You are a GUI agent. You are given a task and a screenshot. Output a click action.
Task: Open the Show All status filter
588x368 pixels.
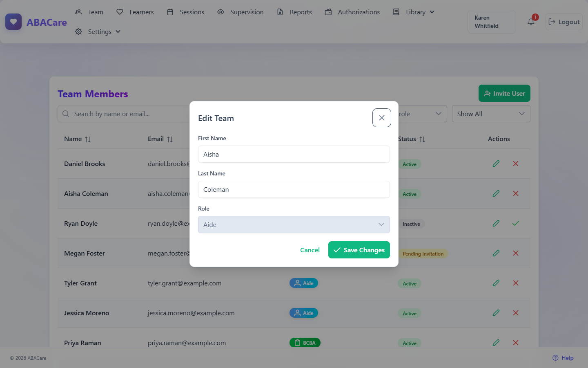click(491, 114)
